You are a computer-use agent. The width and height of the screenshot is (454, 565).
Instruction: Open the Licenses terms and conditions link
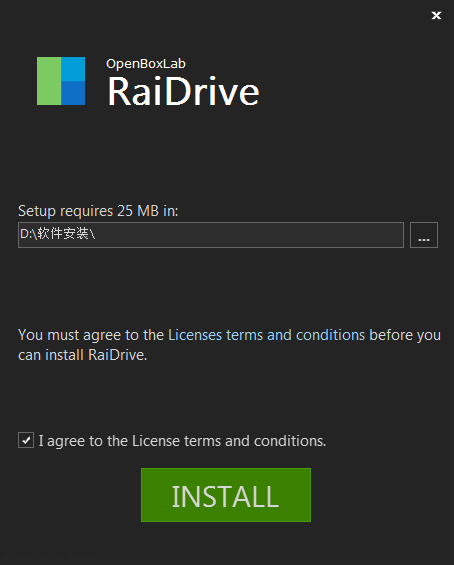(267, 335)
